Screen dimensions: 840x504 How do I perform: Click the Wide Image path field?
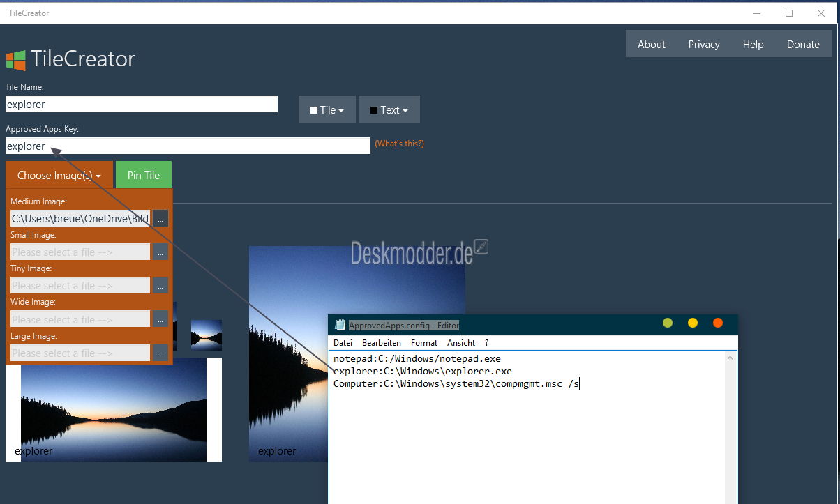pos(80,319)
